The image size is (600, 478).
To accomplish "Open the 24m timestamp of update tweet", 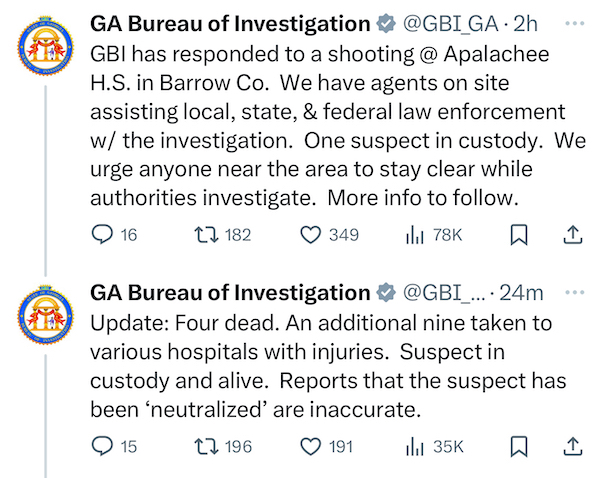I will tap(521, 293).
